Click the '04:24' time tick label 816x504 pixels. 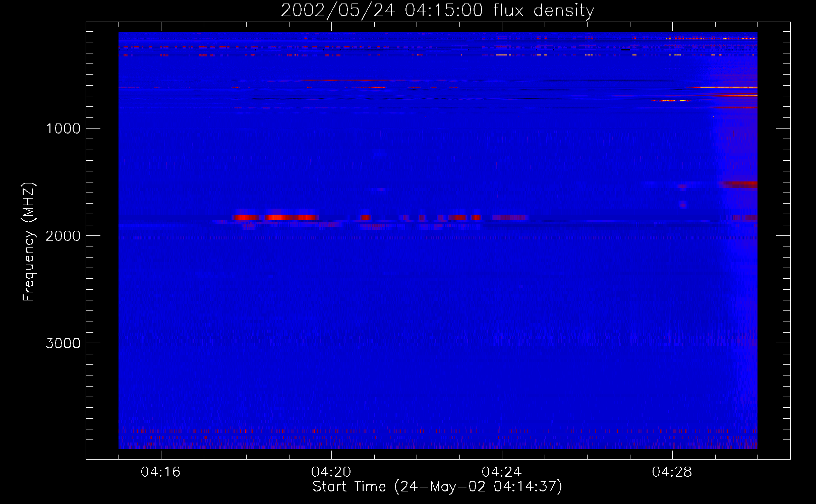click(502, 472)
